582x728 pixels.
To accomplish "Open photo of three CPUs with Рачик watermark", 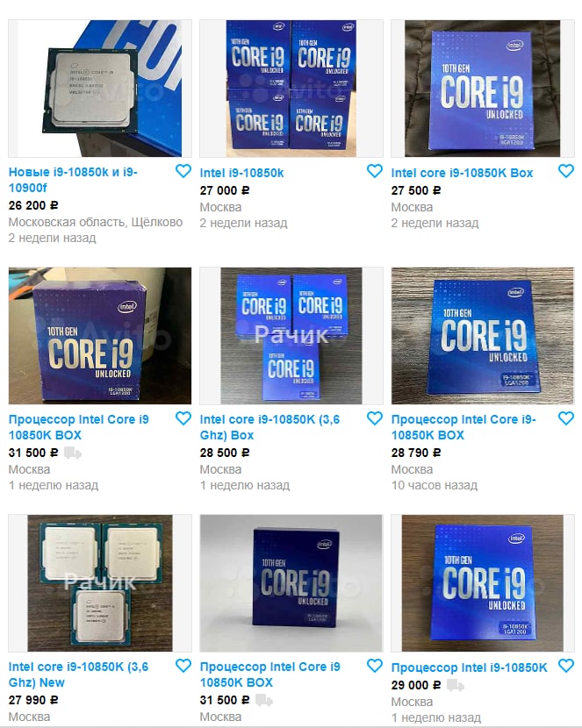I will (x=100, y=583).
